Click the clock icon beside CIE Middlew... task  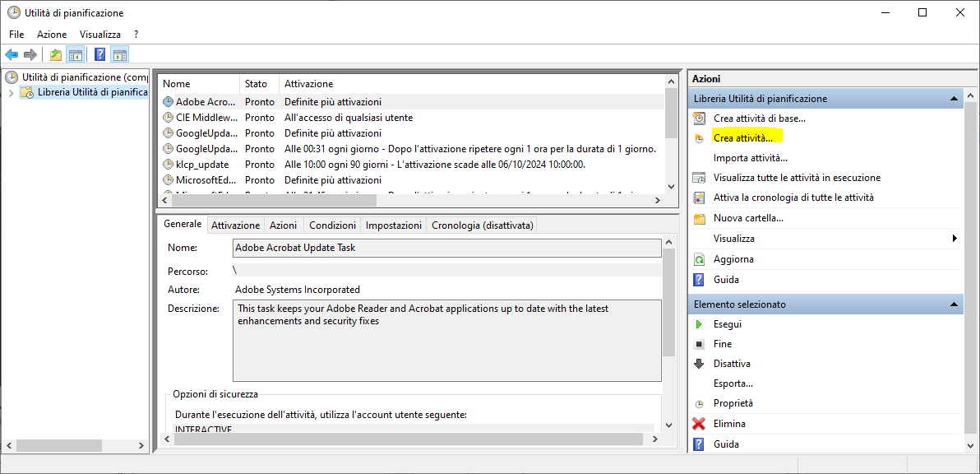click(x=168, y=117)
